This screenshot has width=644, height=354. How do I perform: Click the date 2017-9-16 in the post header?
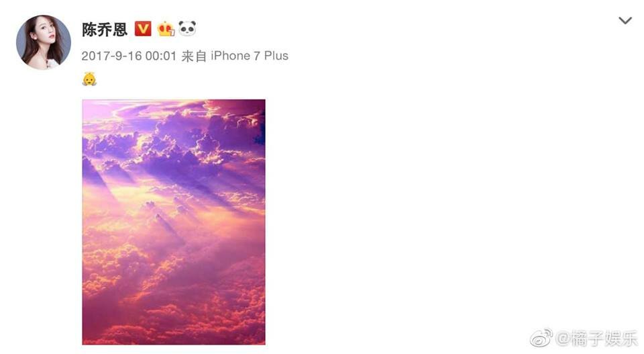[111, 56]
